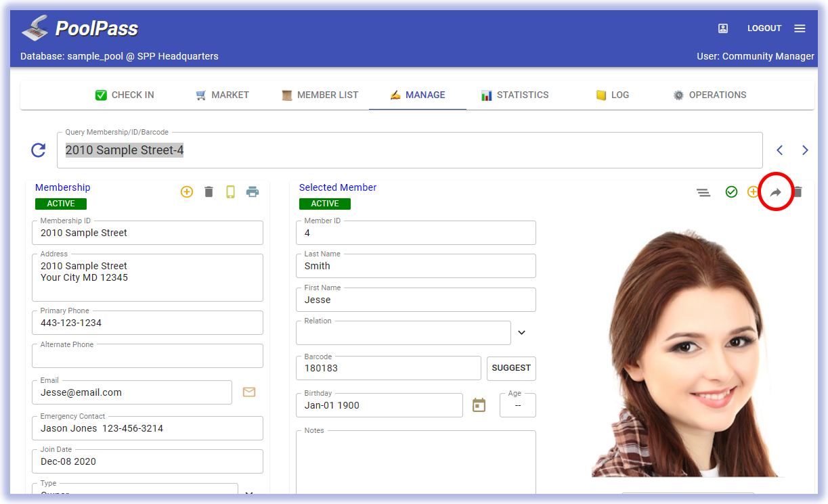Click the First Name field showing Jesse

click(416, 300)
